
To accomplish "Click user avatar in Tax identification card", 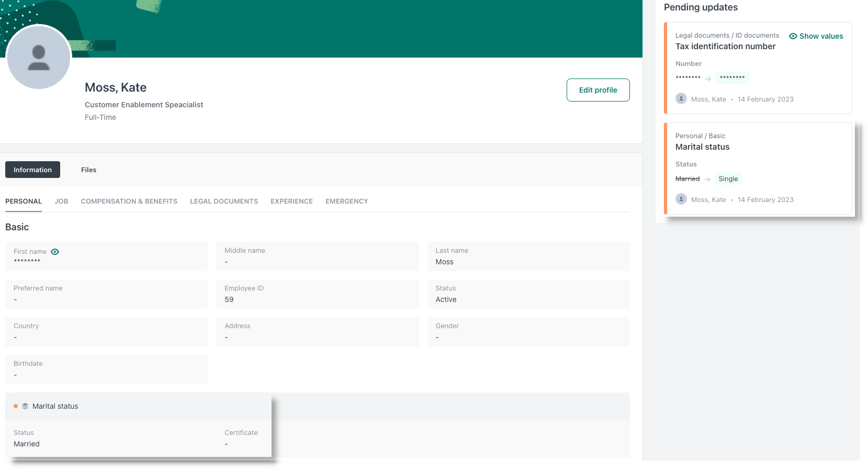I will point(681,98).
